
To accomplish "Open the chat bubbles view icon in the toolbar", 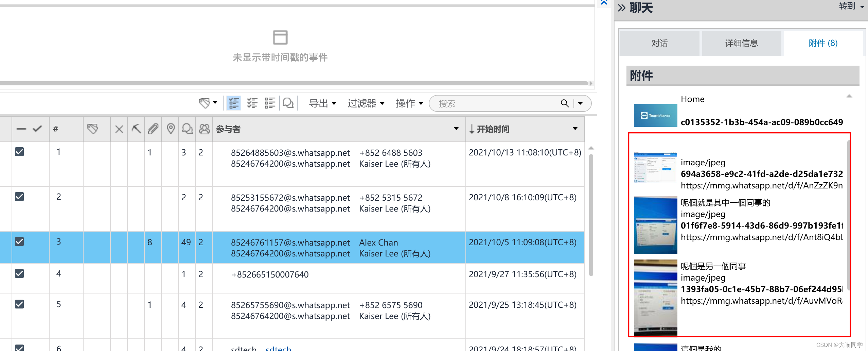I will click(x=288, y=103).
